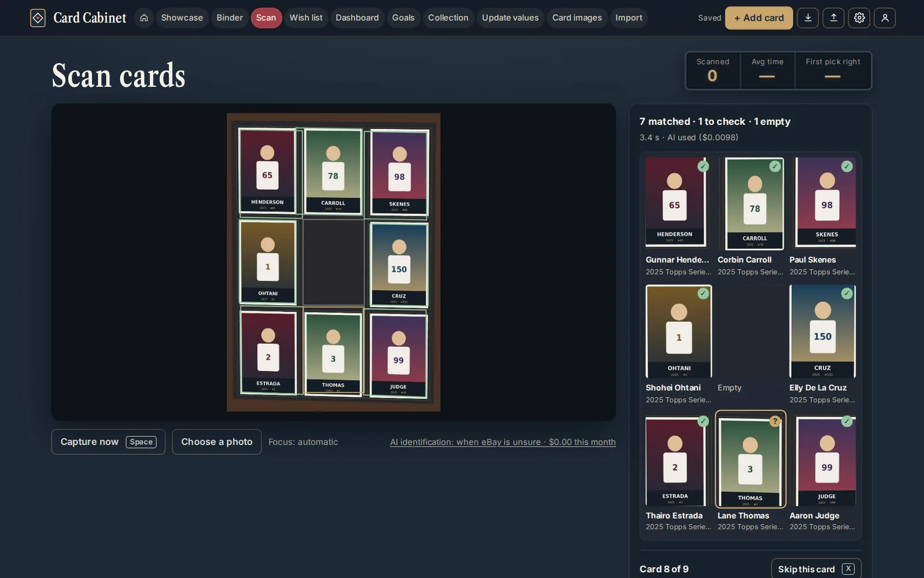
Task: Open the user account icon
Action: click(885, 18)
